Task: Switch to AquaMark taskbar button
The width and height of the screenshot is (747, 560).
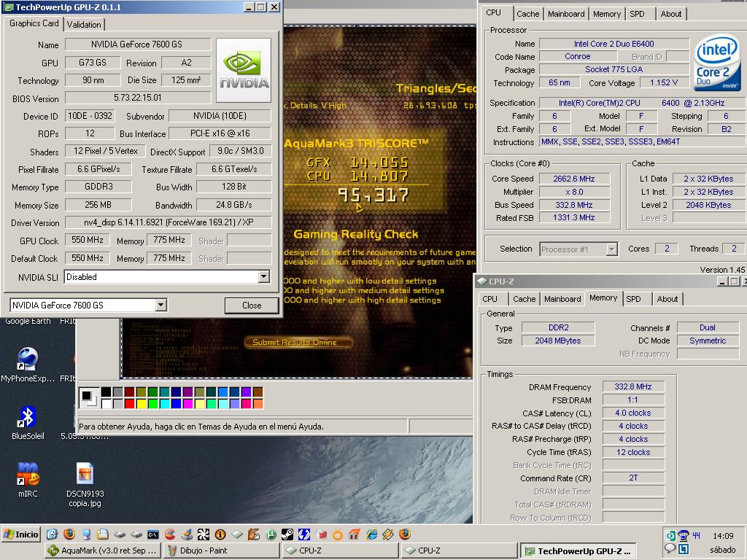Action: [x=103, y=551]
